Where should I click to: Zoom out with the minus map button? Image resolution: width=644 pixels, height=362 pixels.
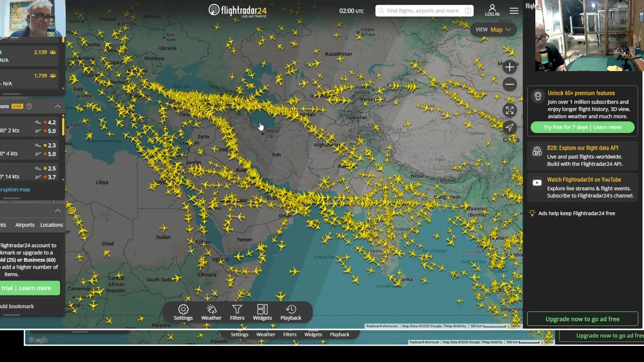(x=510, y=84)
